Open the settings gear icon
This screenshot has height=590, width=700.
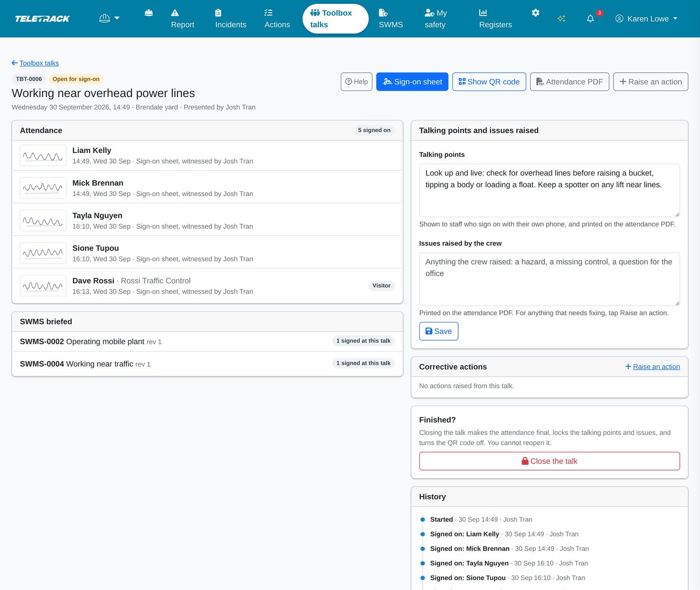click(535, 13)
